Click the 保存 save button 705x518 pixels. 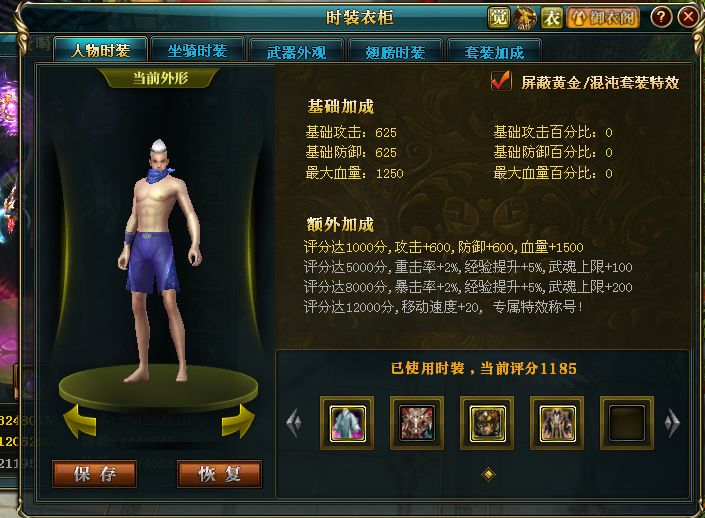[x=94, y=474]
